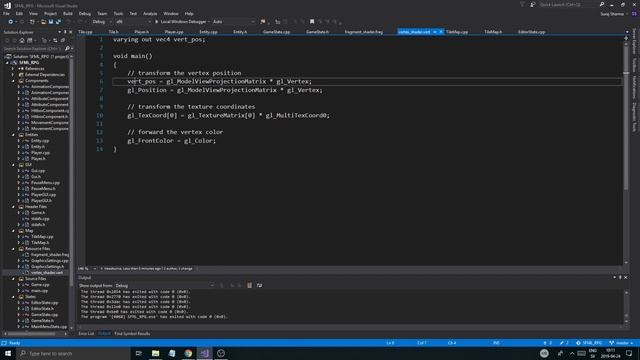The image size is (640, 360).
Task: Open the Windows action center
Action: pyautogui.click(x=629, y=353)
